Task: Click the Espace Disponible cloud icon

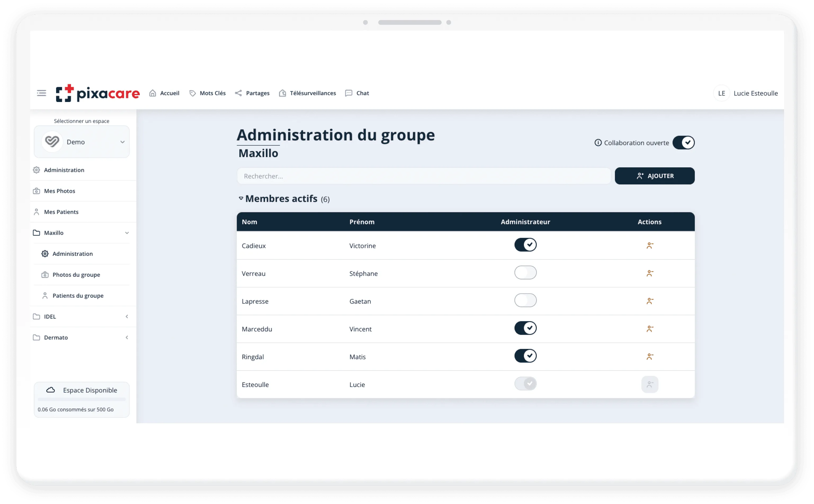Action: 50,390
